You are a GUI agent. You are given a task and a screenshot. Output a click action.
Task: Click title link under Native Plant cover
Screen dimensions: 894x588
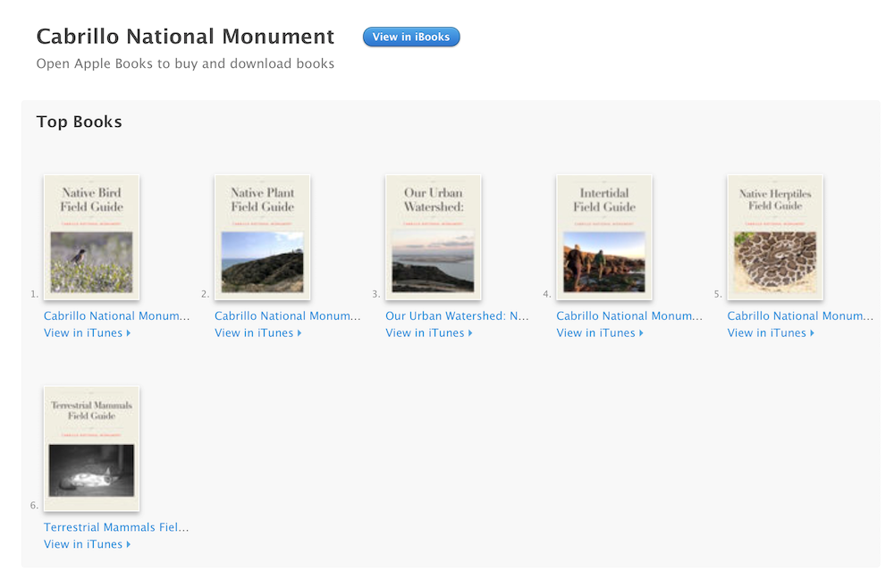pos(287,315)
